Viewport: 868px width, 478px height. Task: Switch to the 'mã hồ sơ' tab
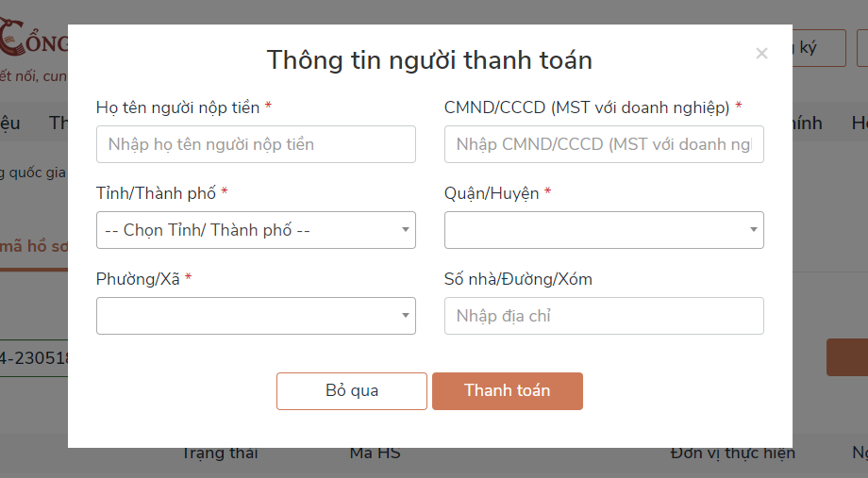[34, 247]
